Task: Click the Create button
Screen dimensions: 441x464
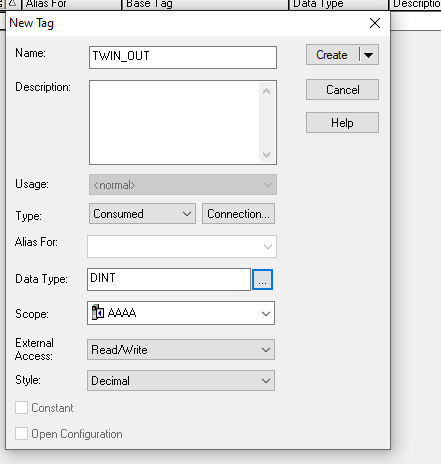Action: point(332,55)
